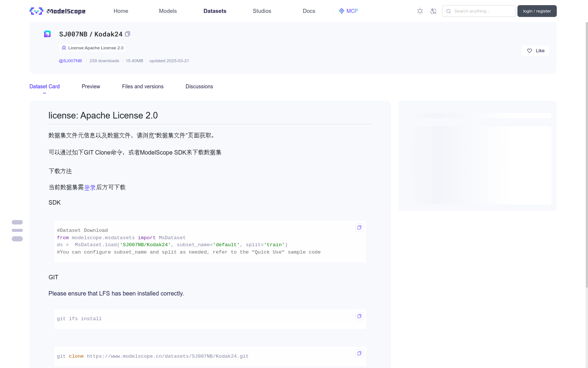588x368 pixels.
Task: Switch language with the translate icon
Action: tap(433, 11)
